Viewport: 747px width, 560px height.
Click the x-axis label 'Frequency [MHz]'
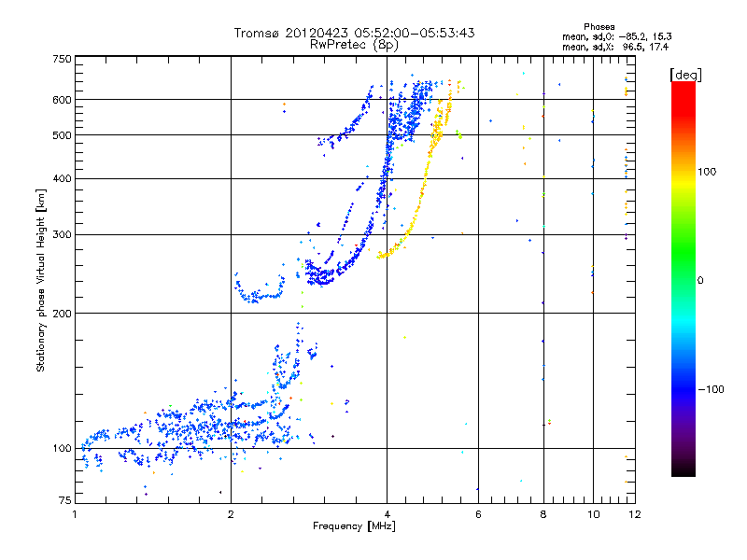coord(354,526)
